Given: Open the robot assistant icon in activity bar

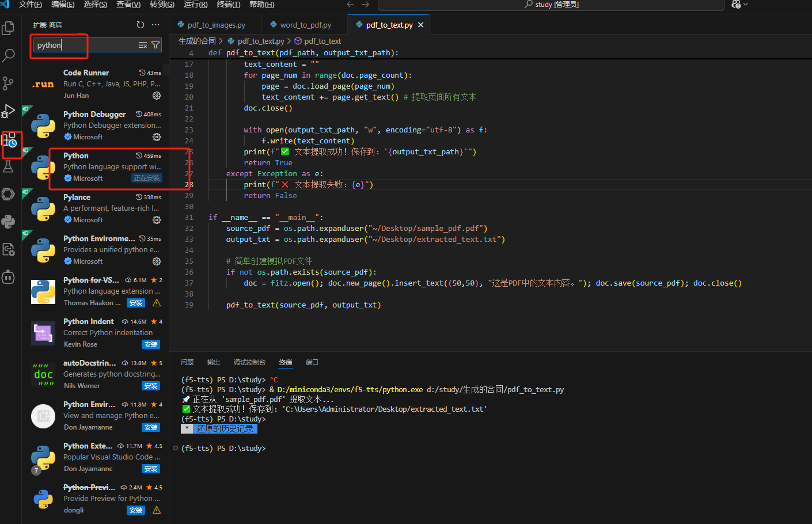Looking at the screenshot, I should click(9, 277).
